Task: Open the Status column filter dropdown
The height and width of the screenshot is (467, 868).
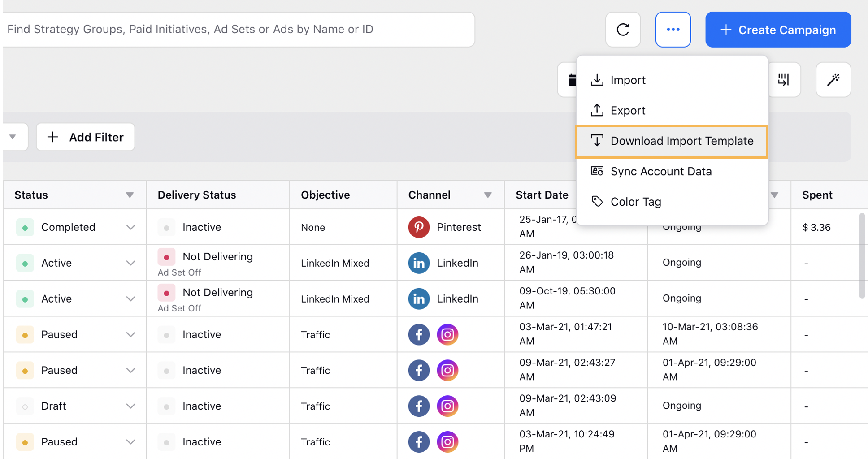Action: coord(130,195)
